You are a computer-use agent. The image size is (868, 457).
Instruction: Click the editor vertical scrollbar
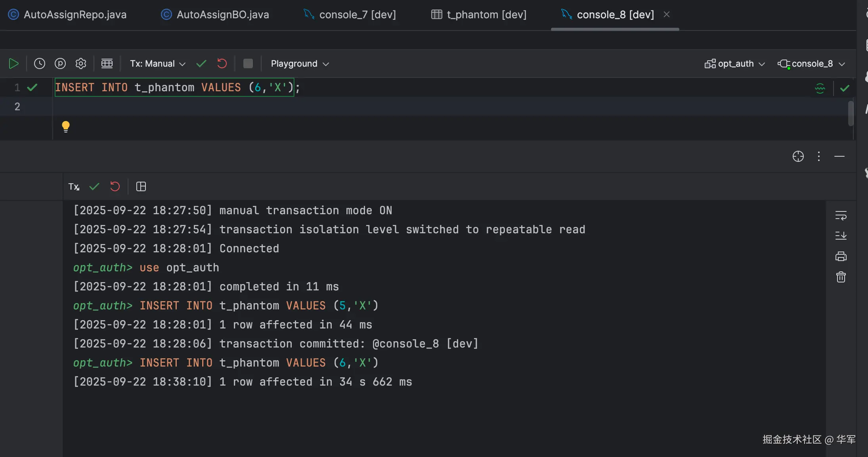(851, 113)
